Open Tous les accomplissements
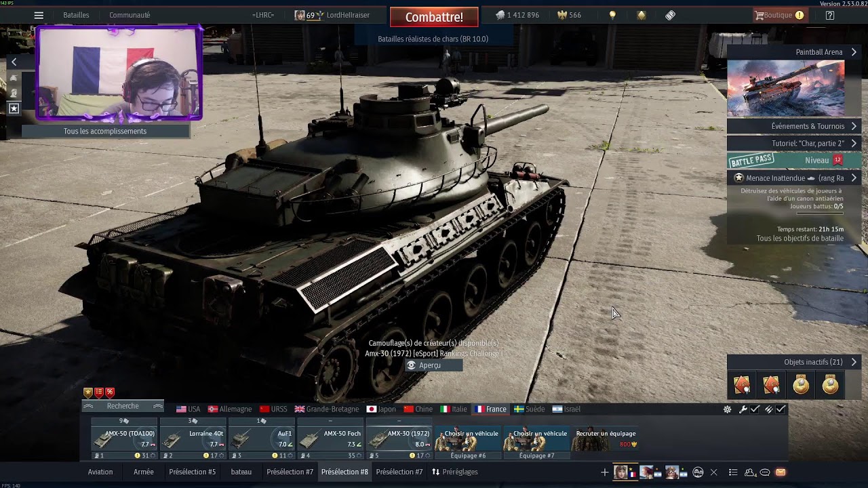Image resolution: width=868 pixels, height=488 pixels. click(105, 131)
